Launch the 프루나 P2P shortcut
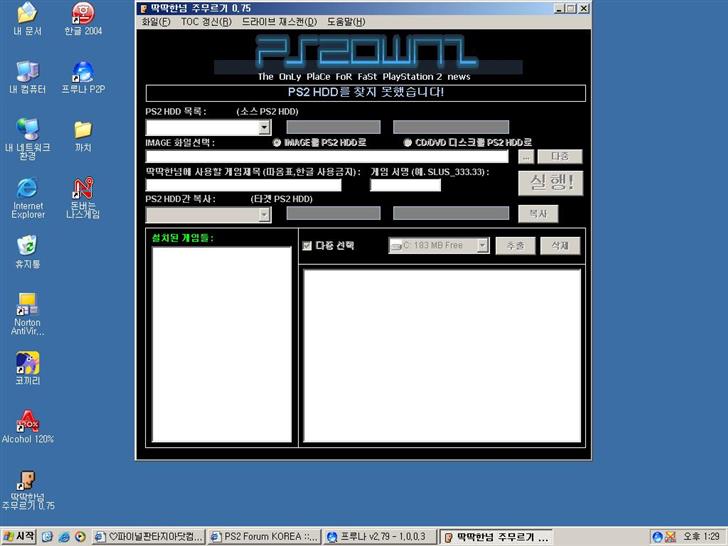 (x=83, y=77)
